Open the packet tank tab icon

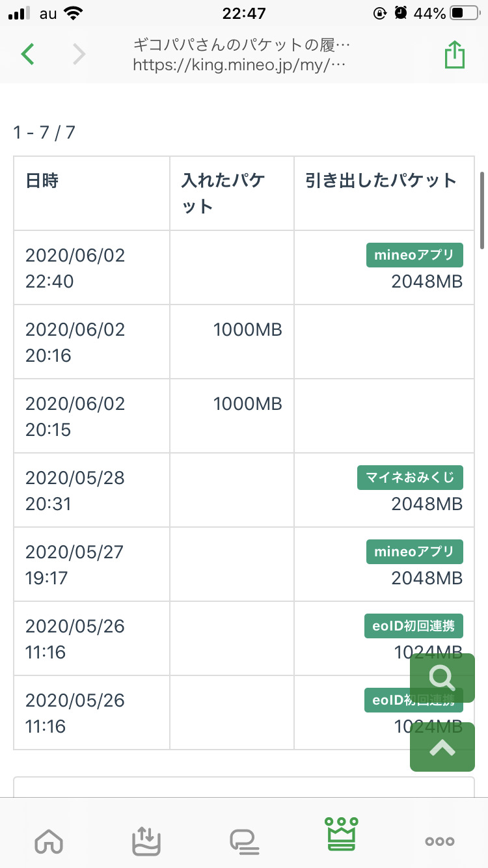(146, 841)
